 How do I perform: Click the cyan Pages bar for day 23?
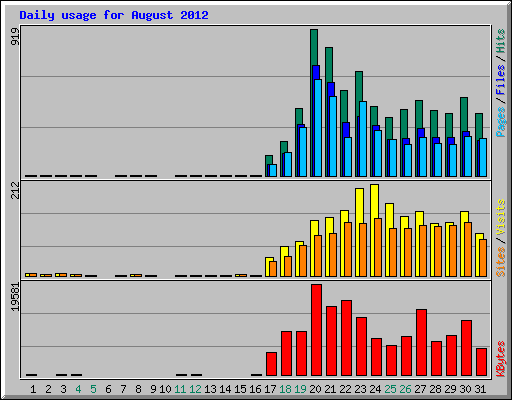coord(363,139)
